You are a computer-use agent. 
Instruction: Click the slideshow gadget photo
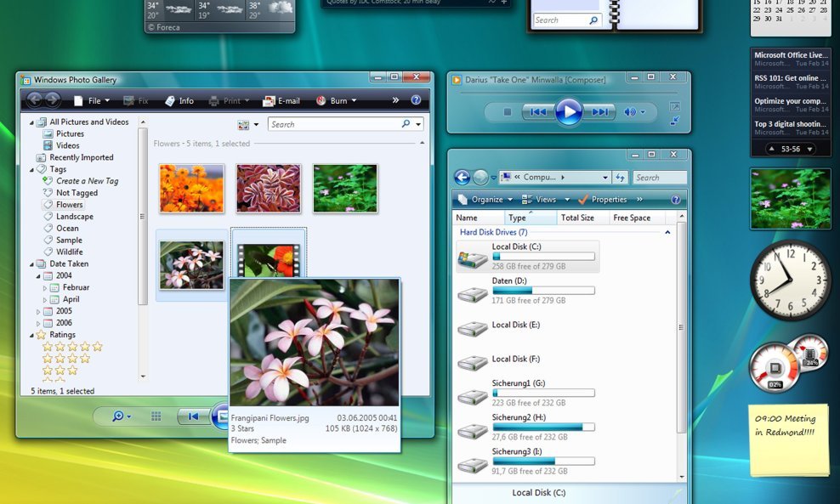[x=790, y=199]
